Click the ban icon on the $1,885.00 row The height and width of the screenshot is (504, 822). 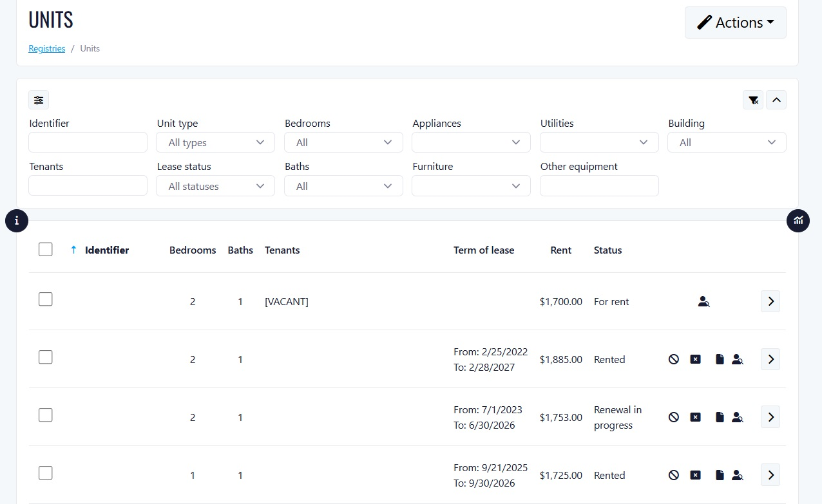674,359
